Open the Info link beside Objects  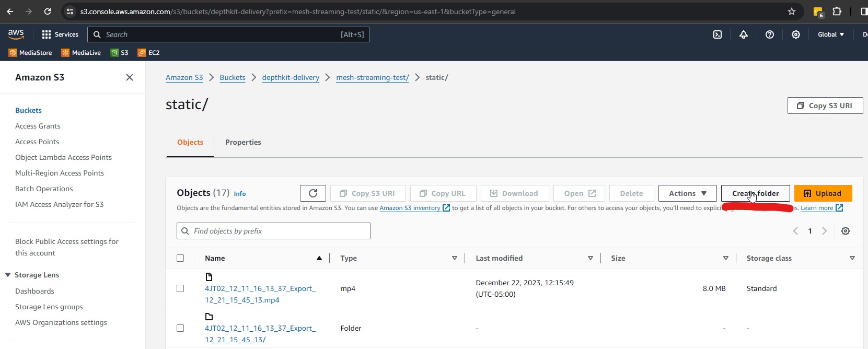pos(240,194)
